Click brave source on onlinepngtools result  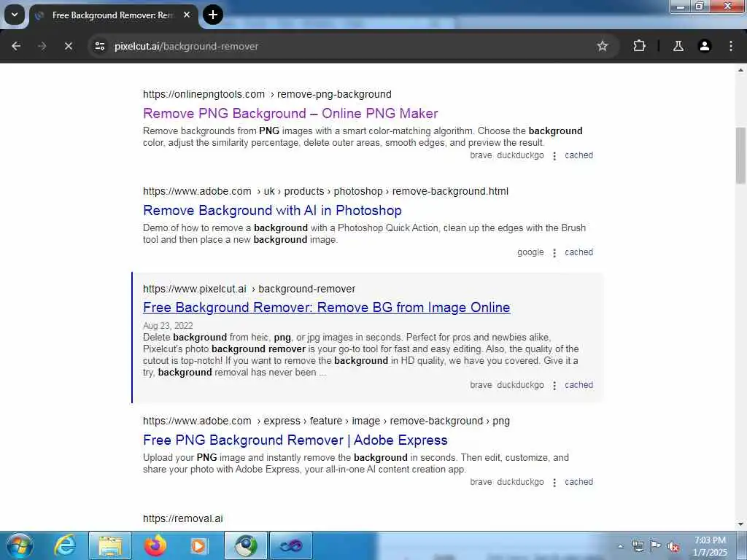point(481,155)
